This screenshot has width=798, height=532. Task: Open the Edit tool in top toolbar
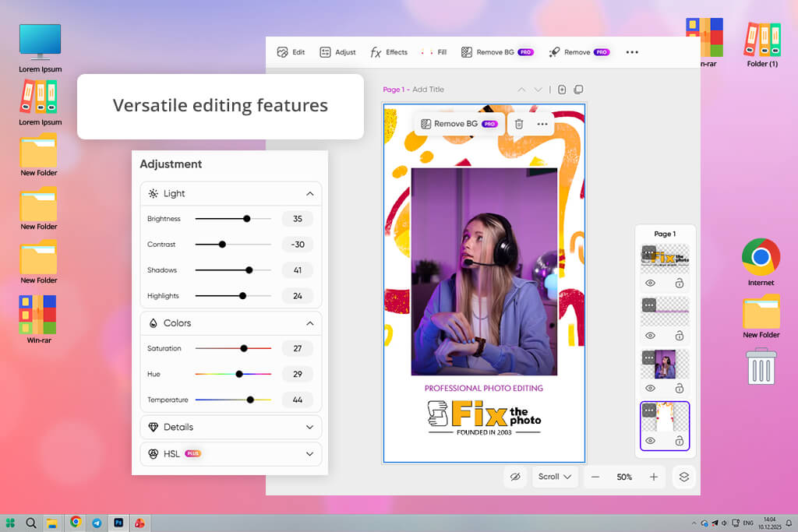pos(291,52)
